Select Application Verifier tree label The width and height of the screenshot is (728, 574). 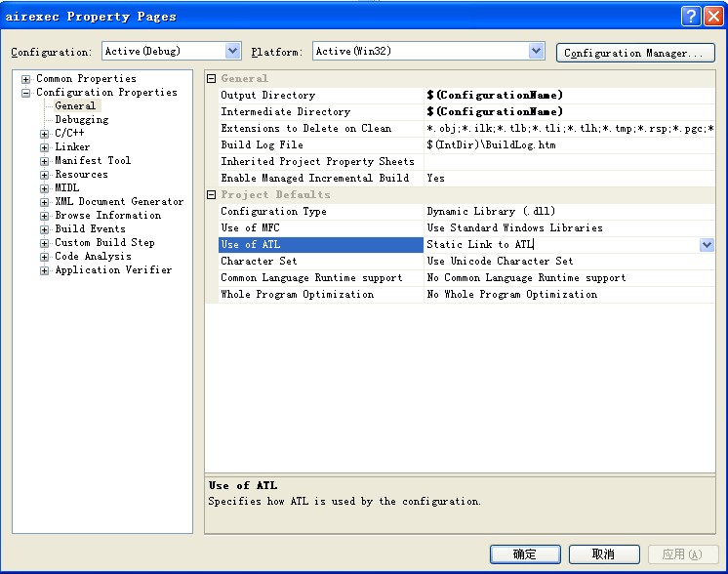113,269
